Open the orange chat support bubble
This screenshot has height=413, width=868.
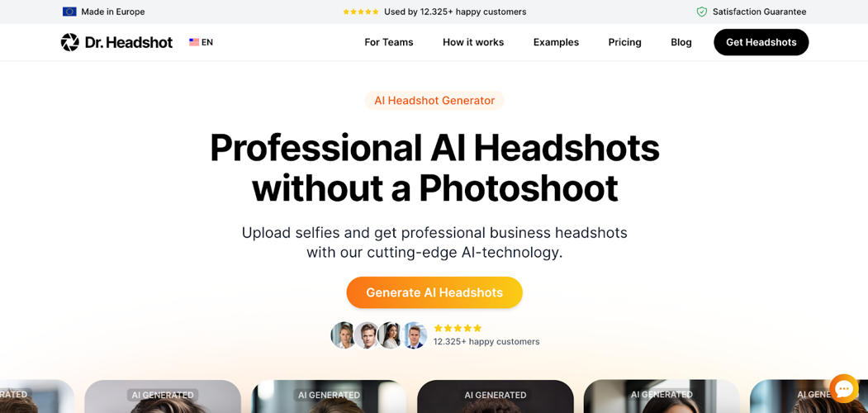pos(844,389)
